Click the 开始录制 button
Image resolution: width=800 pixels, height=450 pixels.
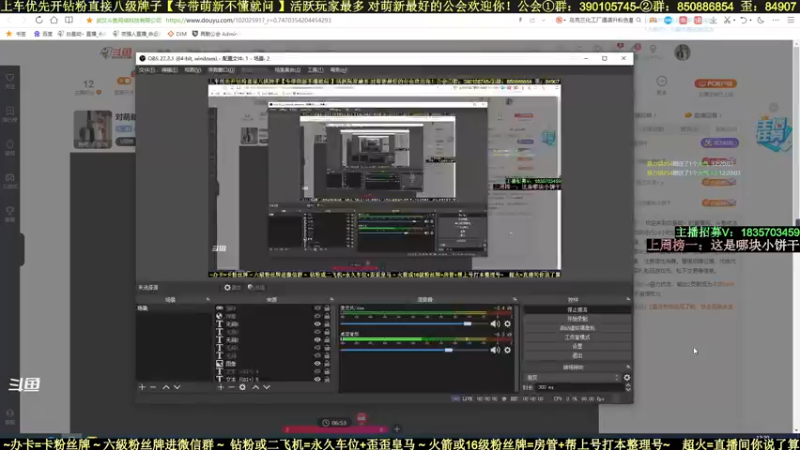(577, 319)
